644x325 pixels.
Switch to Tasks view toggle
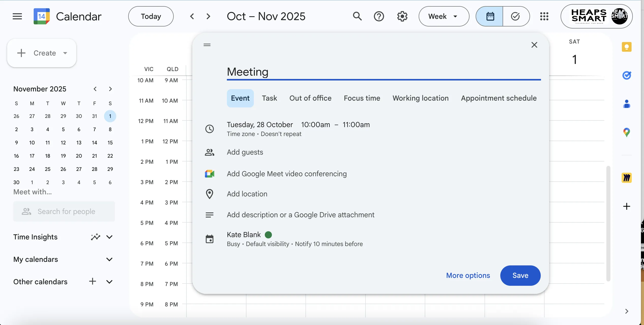click(x=516, y=16)
